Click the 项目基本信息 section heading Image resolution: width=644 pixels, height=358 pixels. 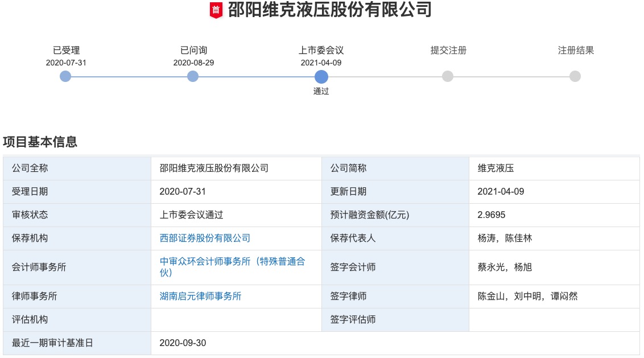pos(40,142)
